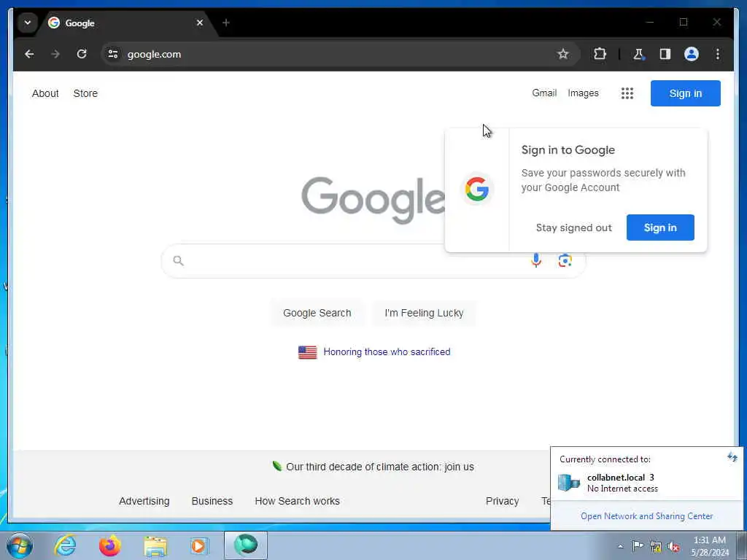Open Action Center flag icon
747x560 pixels.
[x=638, y=546]
